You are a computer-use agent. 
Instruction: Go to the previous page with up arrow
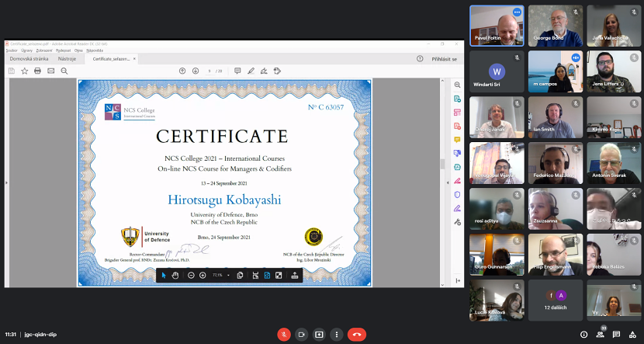pyautogui.click(x=182, y=71)
